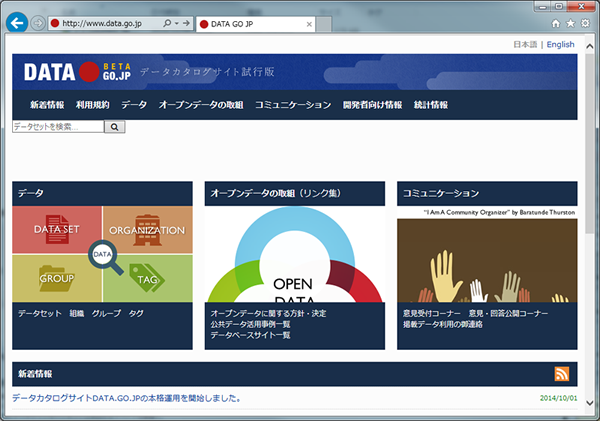
Task: Open the 組織 link
Action: [77, 313]
